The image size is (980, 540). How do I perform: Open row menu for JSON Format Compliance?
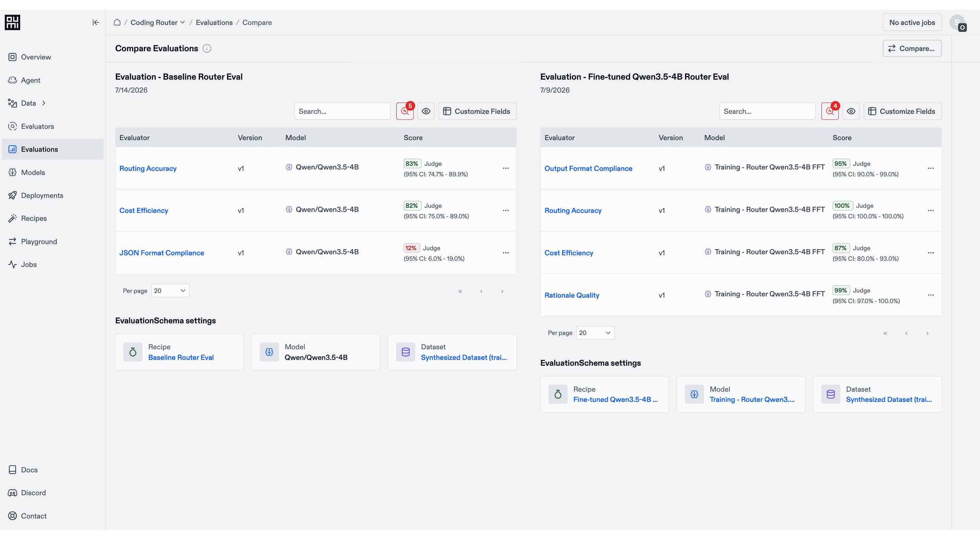coord(506,253)
